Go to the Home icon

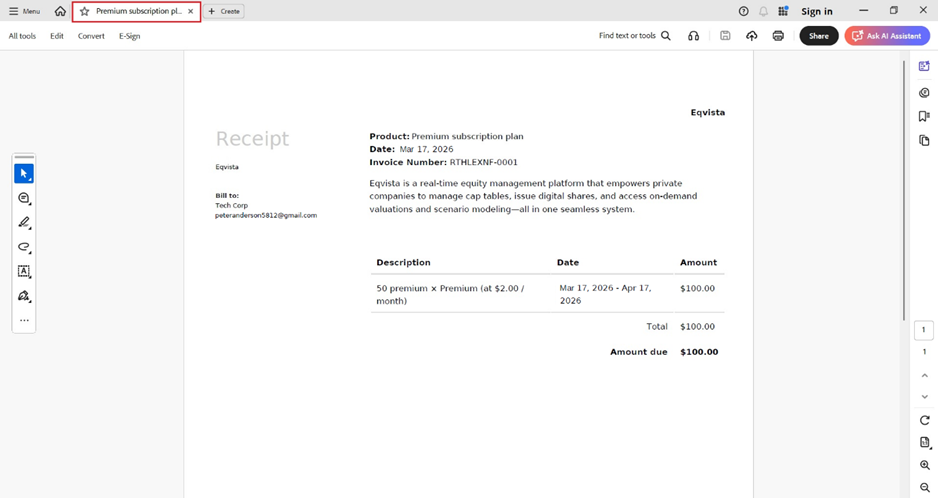pos(60,11)
